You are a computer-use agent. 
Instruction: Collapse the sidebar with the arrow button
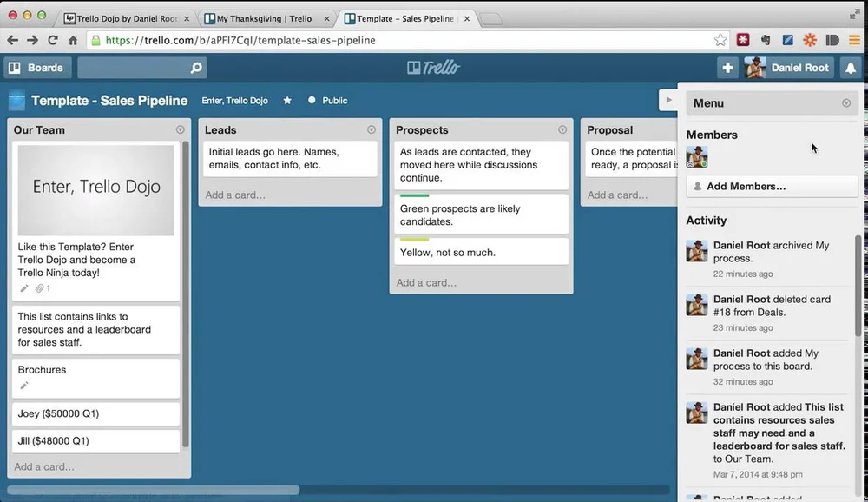[668, 100]
